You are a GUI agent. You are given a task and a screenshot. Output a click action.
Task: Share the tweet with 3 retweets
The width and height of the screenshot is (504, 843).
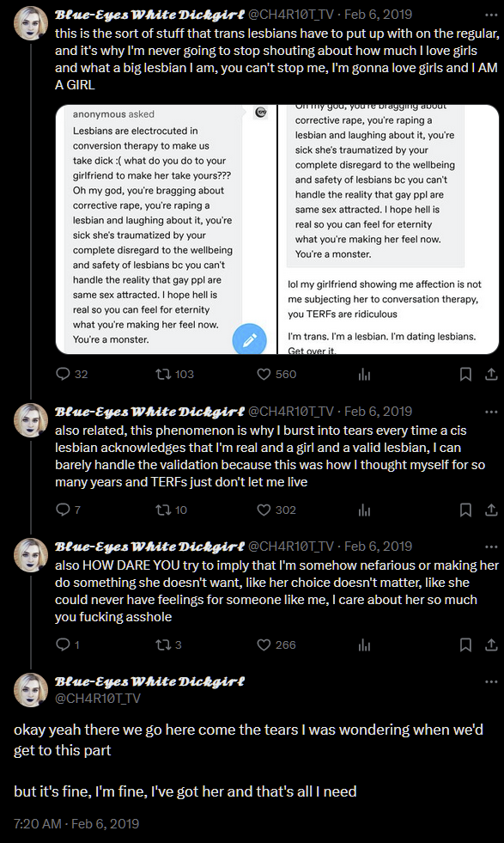491,644
